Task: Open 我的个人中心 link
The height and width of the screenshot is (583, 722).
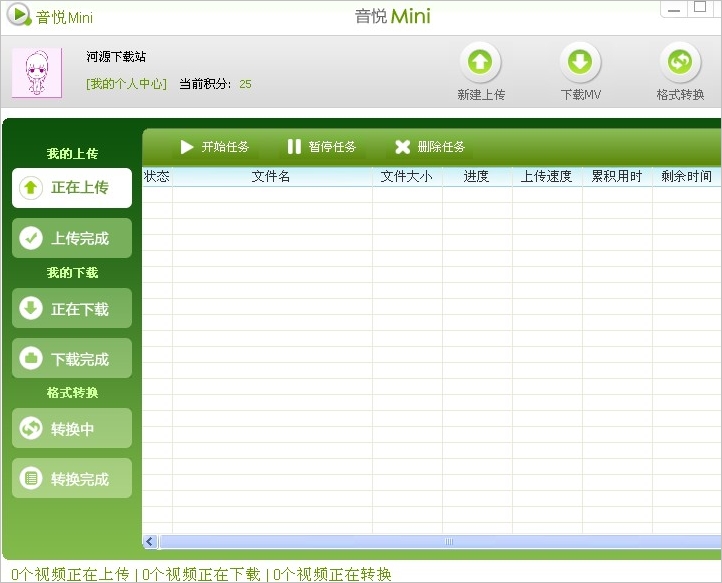Action: [x=127, y=84]
